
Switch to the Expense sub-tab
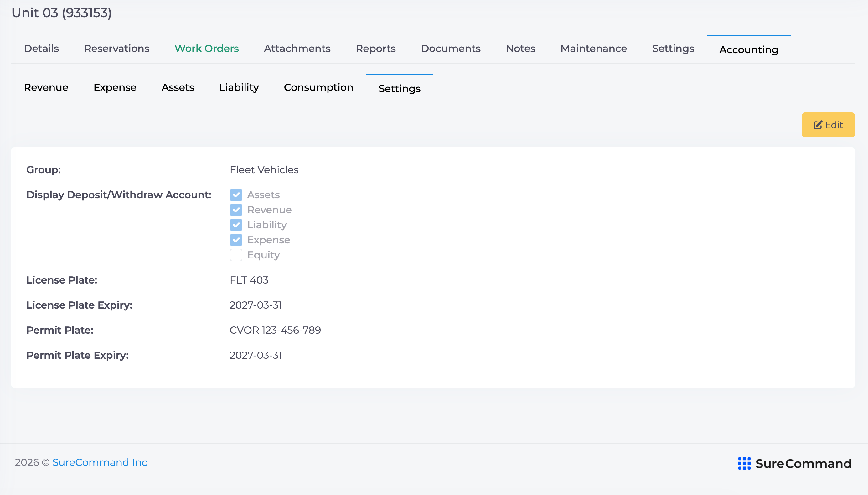(x=115, y=87)
